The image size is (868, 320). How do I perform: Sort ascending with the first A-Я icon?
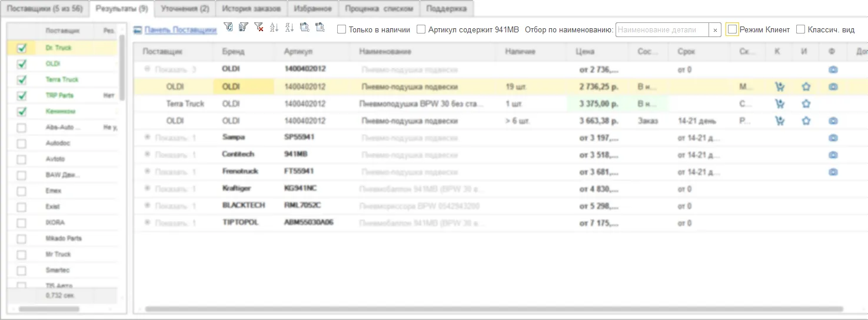274,27
